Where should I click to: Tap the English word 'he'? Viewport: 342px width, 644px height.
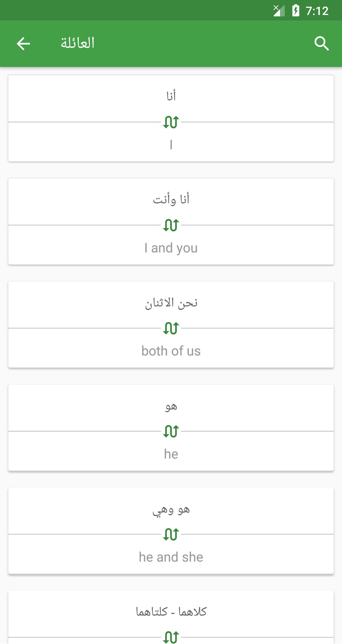(171, 454)
